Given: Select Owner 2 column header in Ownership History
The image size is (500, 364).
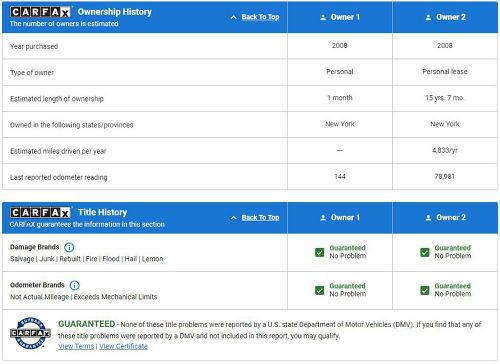Looking at the screenshot, I should pos(445,17).
